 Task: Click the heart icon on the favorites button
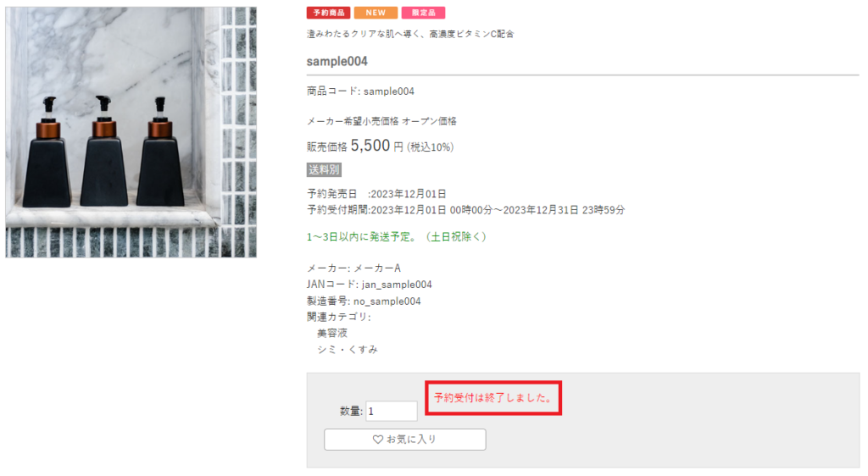377,440
